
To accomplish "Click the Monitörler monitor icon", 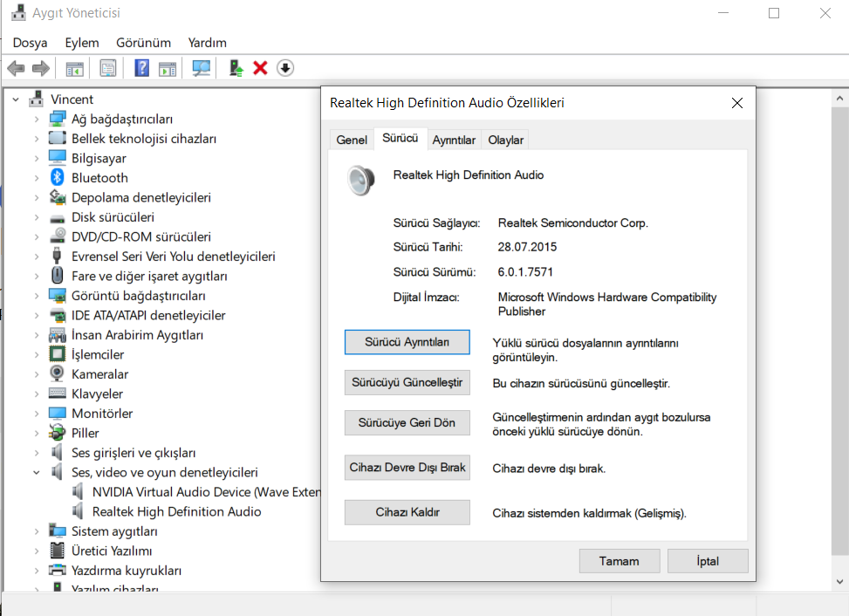I will coord(57,413).
